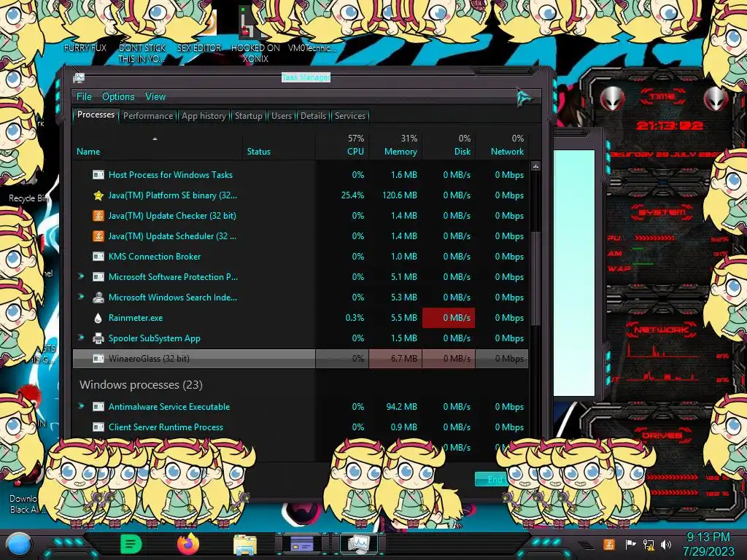Open the View menu
This screenshot has width=747, height=560.
click(x=155, y=97)
